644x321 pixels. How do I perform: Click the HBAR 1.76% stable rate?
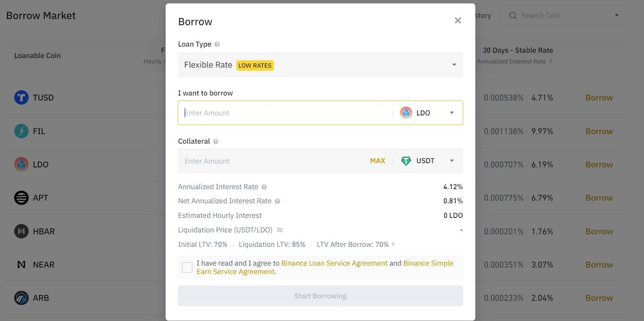click(542, 231)
